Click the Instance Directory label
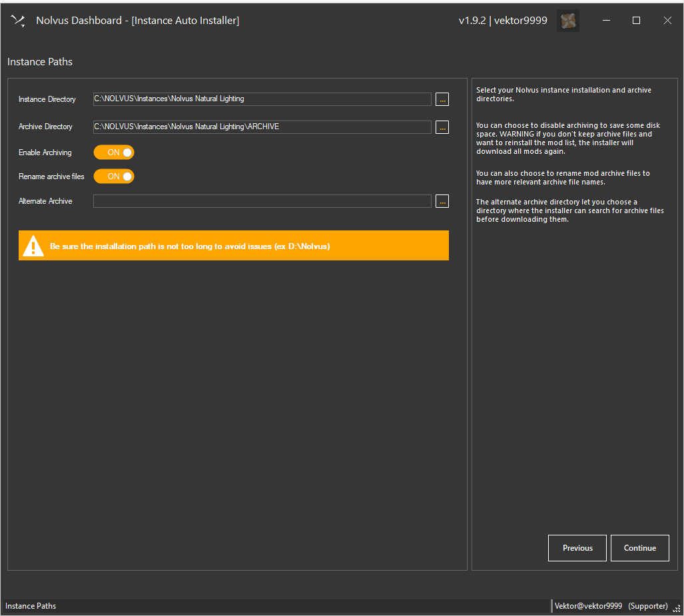This screenshot has height=616, width=684. point(47,99)
